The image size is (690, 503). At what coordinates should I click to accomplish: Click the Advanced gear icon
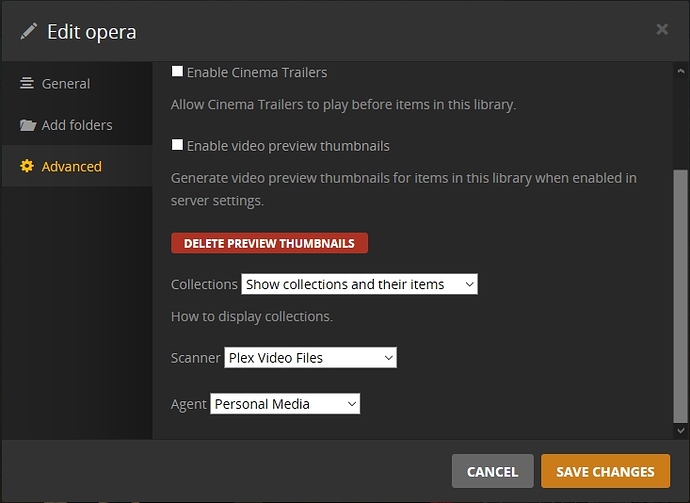click(27, 166)
